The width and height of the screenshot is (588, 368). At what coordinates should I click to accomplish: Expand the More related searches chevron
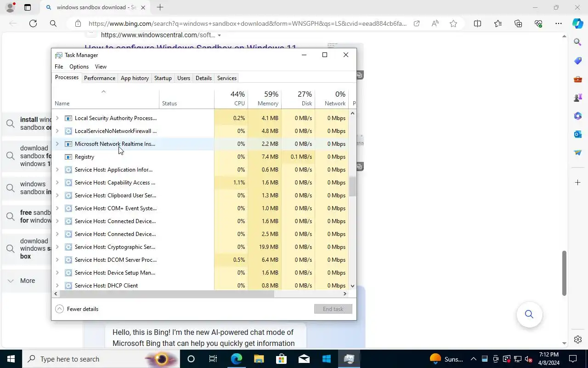coord(11,281)
